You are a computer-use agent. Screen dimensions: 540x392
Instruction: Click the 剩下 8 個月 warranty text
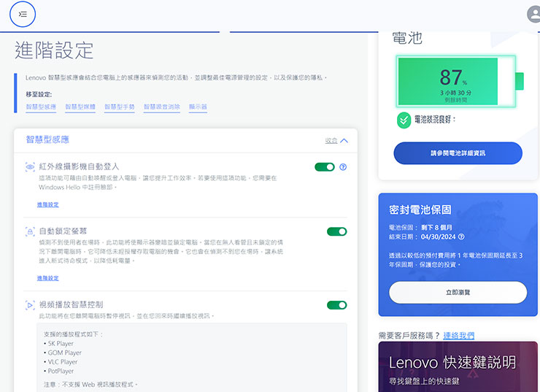[x=436, y=227]
